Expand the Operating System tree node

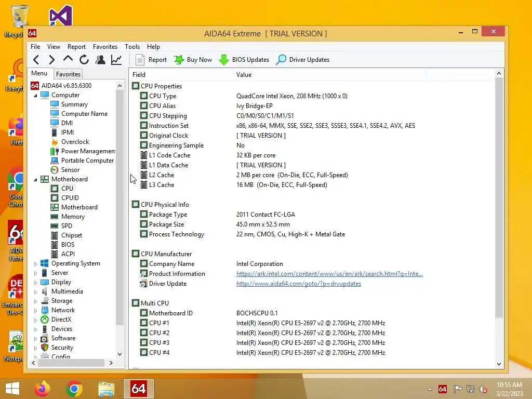(x=36, y=263)
